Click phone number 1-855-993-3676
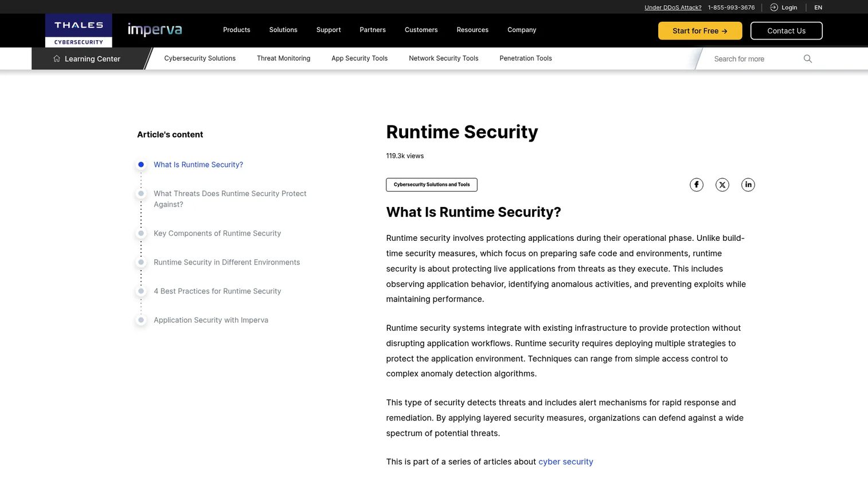Screen dimensions: 868x488 732,7
